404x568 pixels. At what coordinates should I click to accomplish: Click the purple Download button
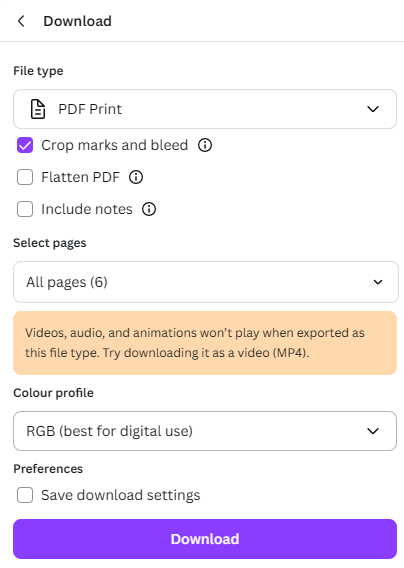205,539
